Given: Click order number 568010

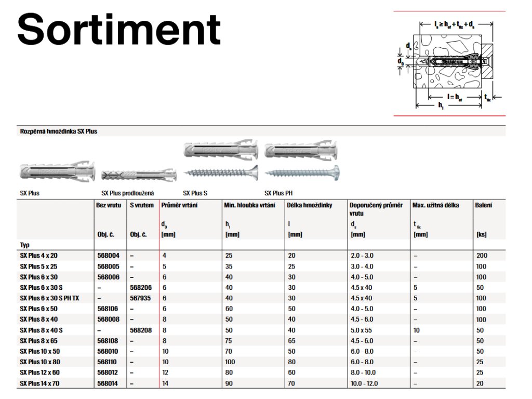Looking at the screenshot, I should [x=108, y=352].
